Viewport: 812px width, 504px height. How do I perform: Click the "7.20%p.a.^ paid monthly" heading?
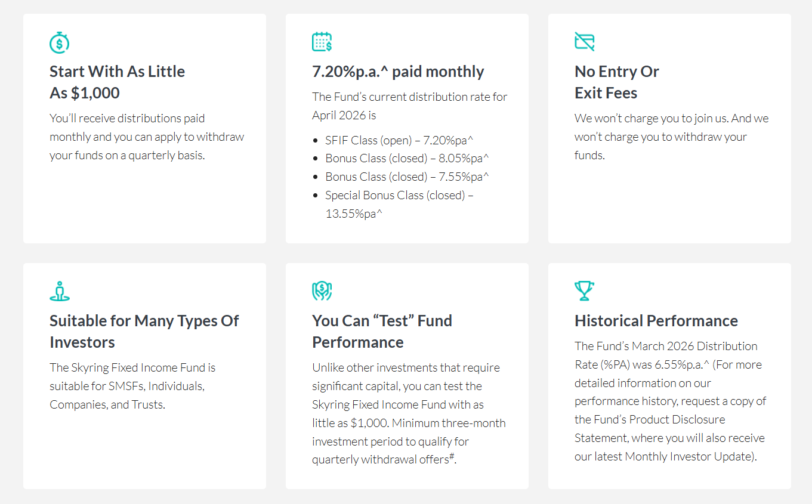point(398,72)
